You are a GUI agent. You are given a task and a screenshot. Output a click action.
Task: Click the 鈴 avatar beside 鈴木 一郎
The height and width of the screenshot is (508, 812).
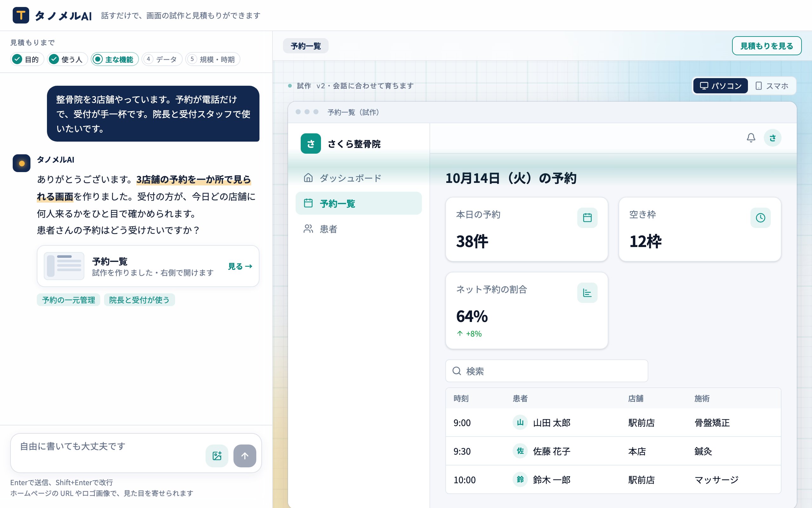(x=520, y=479)
